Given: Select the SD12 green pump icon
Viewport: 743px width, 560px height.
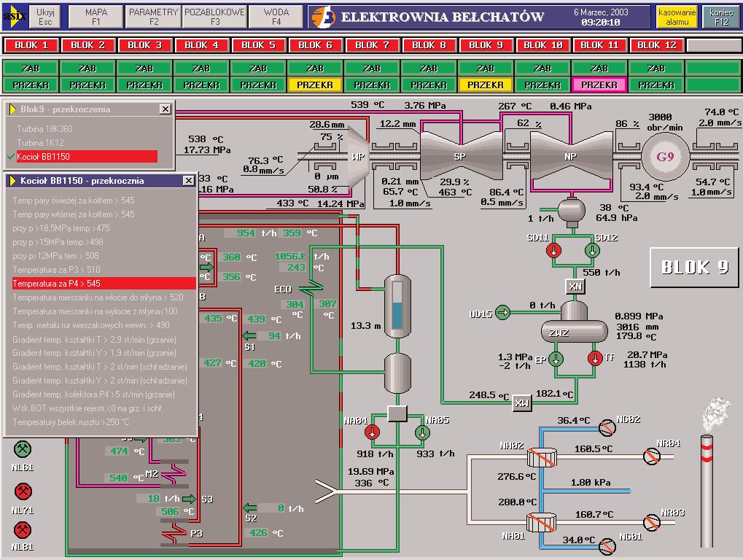Looking at the screenshot, I should (x=592, y=250).
